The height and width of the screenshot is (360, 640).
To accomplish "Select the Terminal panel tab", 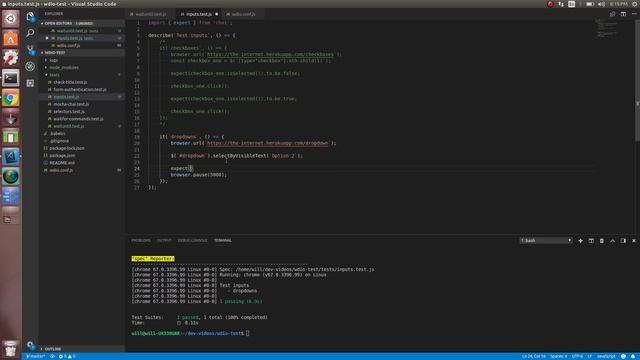I will [x=223, y=240].
